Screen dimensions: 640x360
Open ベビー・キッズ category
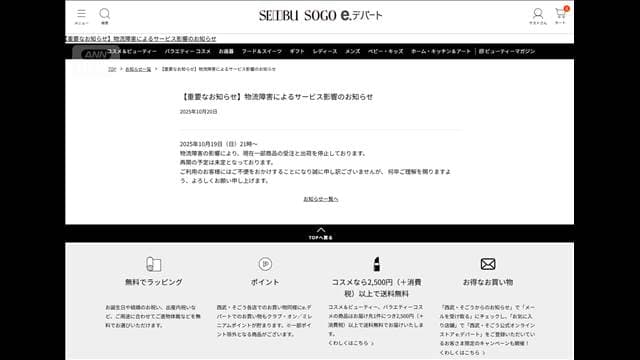coord(385,51)
